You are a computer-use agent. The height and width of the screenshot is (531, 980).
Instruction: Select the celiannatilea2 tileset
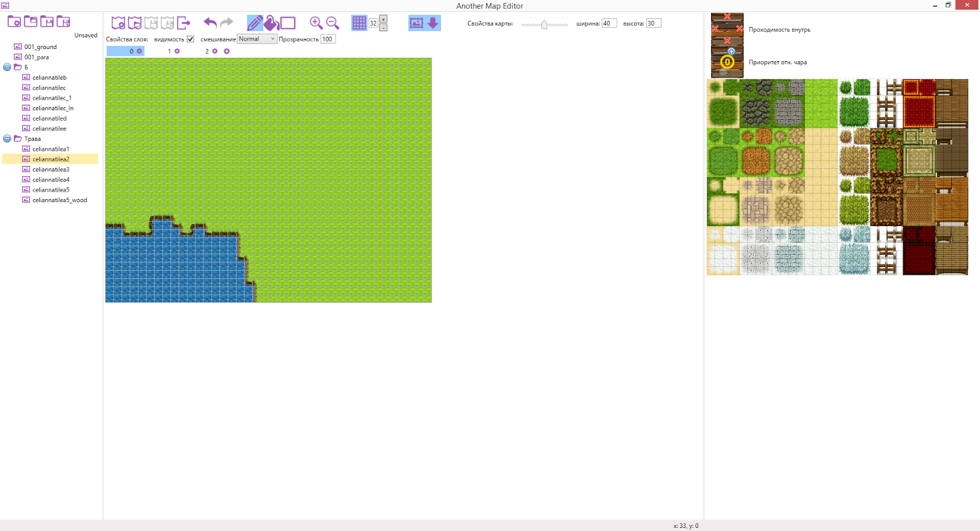[51, 159]
